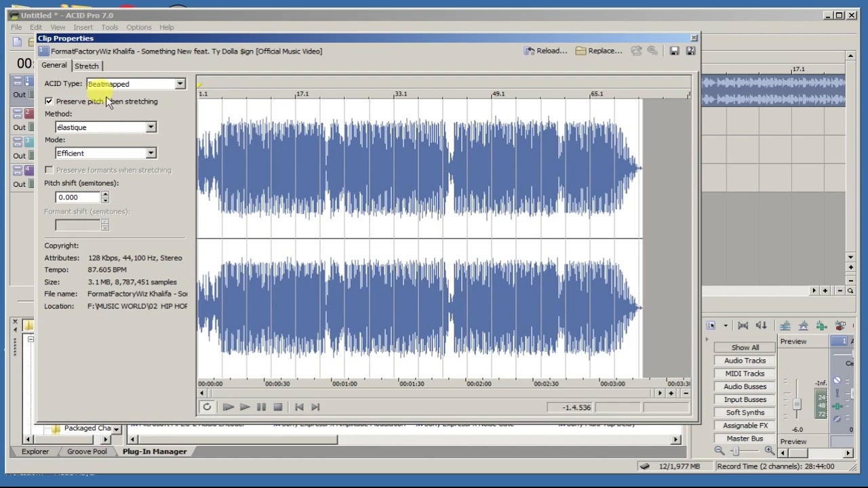Click the Stop button in Clip Properties

coord(277,407)
